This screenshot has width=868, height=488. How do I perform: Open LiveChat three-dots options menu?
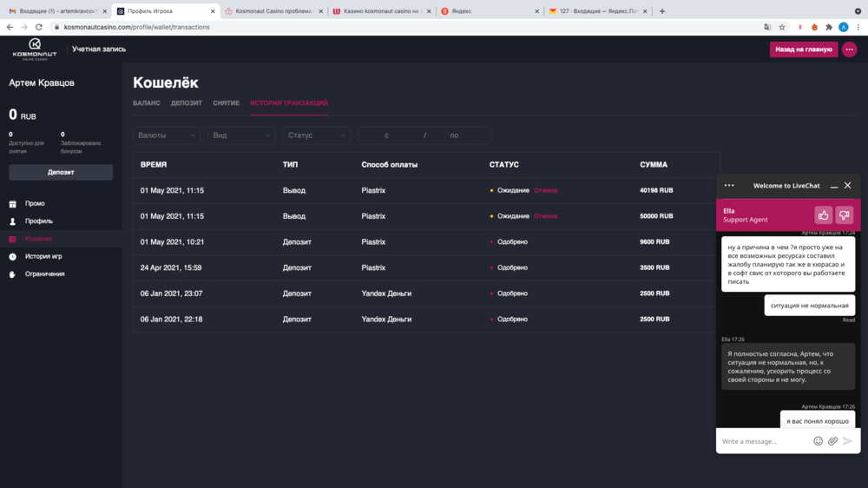tap(729, 185)
